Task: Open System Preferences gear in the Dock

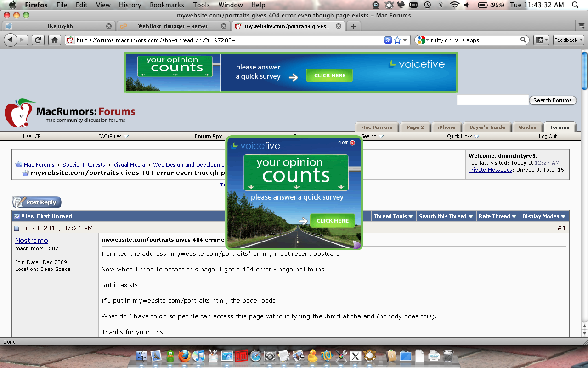Action: tap(270, 356)
